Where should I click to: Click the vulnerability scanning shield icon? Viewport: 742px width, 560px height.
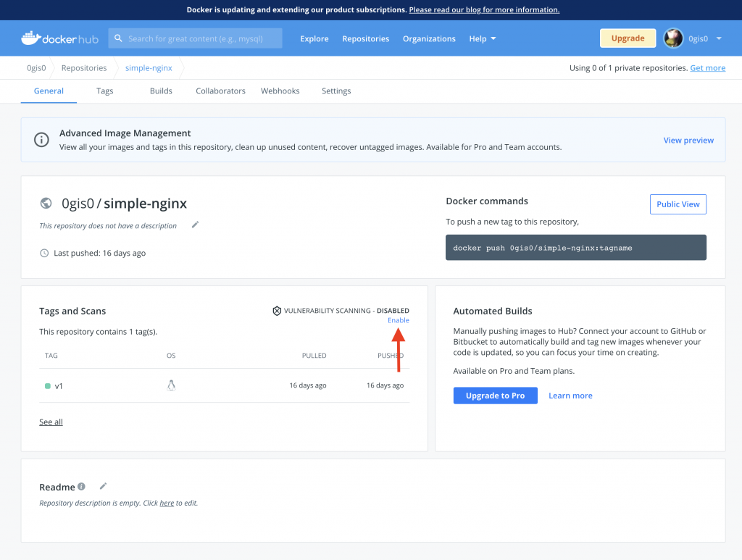coord(277,311)
